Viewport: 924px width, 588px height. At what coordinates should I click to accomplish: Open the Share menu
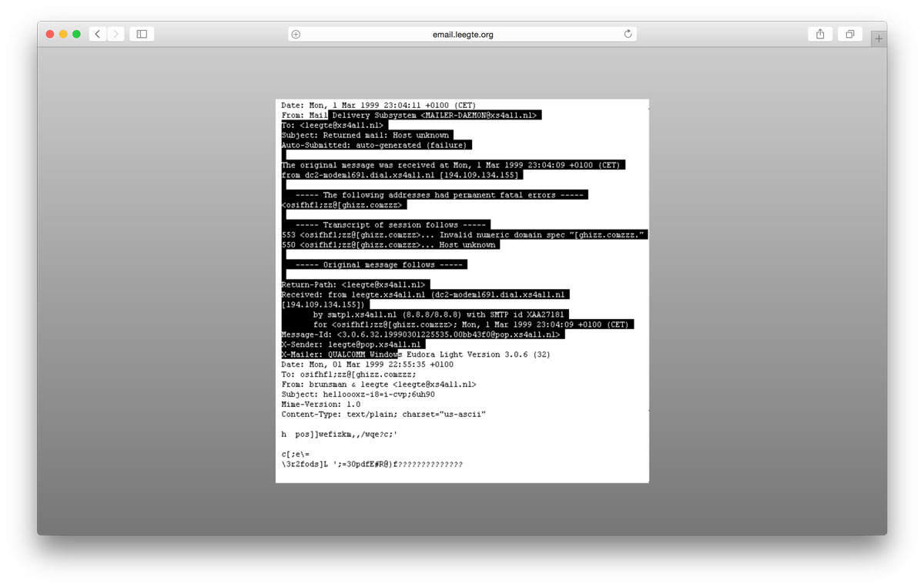[x=820, y=34]
